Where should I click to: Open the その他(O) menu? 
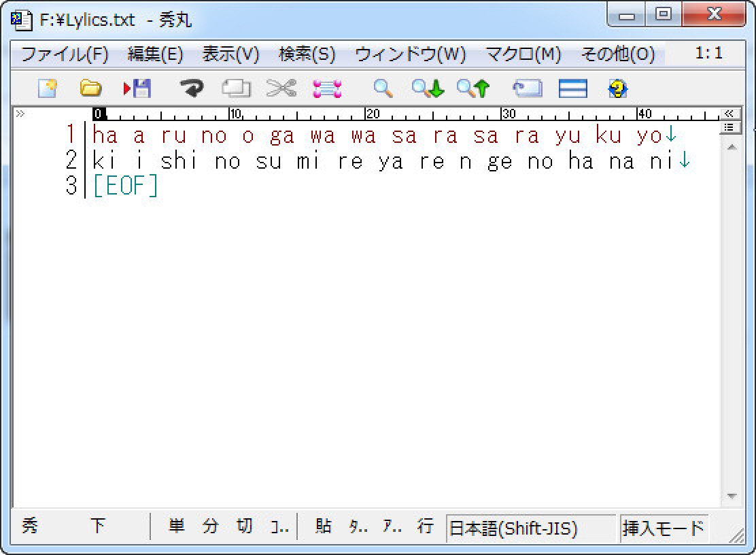(618, 54)
